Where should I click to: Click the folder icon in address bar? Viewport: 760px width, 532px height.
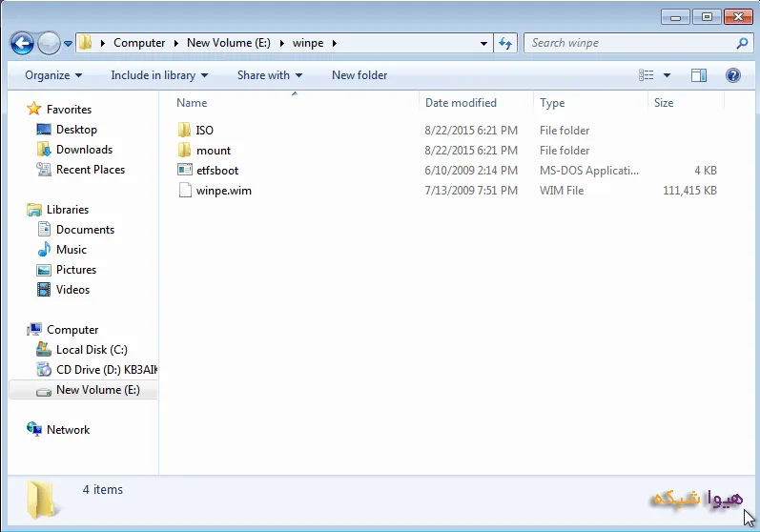(x=85, y=43)
